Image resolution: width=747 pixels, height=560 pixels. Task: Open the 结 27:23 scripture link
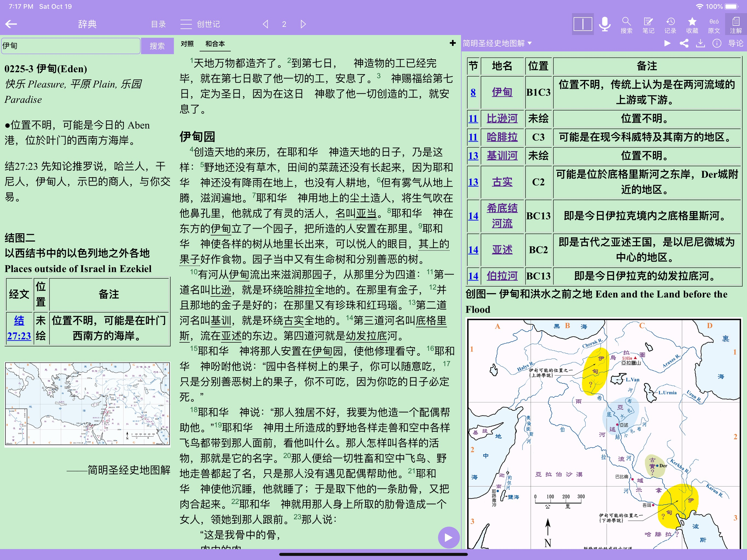pos(19,328)
